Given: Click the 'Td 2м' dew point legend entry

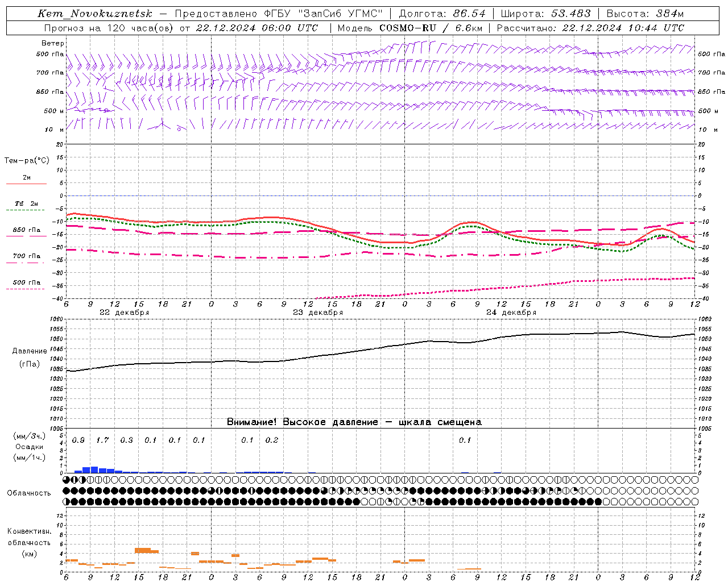Looking at the screenshot, I should point(27,203).
